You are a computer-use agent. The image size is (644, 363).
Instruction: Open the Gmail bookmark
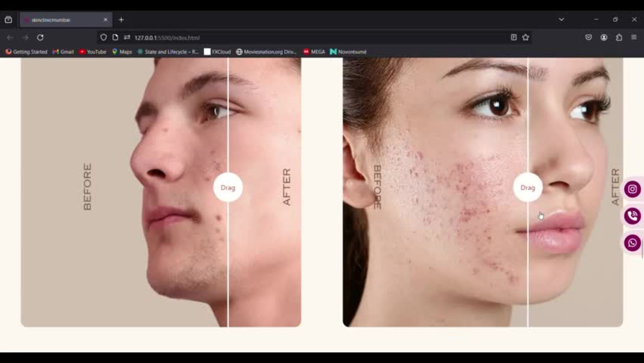[63, 52]
